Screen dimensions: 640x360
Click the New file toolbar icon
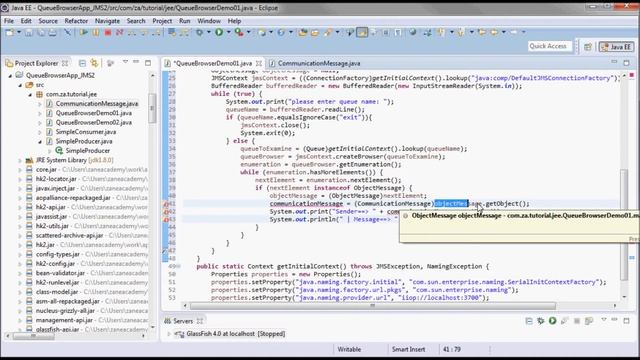pos(10,32)
